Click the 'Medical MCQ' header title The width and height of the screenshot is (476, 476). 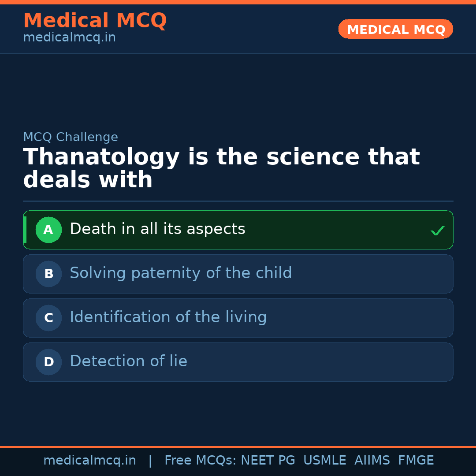coord(95,21)
